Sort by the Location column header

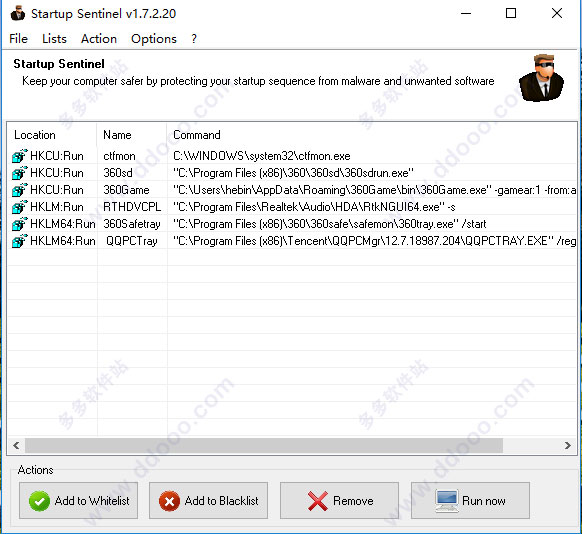pyautogui.click(x=52, y=135)
